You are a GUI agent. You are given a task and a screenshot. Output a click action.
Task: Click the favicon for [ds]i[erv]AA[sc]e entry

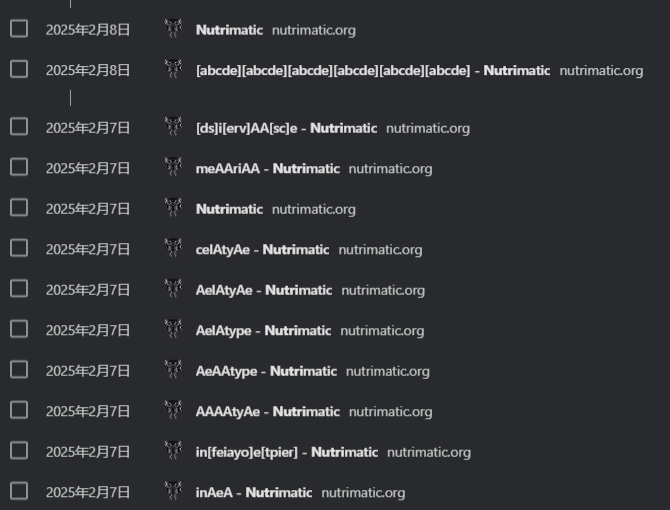point(173,127)
